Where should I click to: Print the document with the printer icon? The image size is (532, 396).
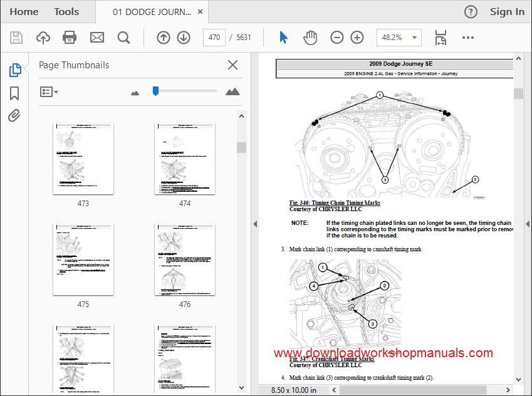tap(70, 38)
